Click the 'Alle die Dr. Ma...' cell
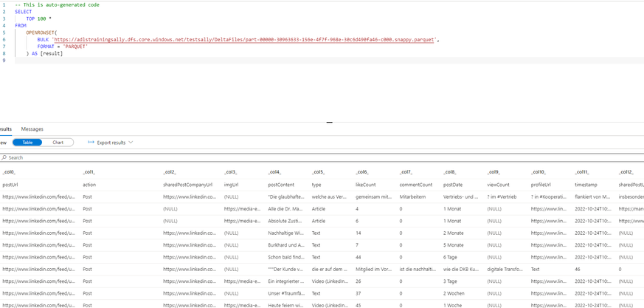This screenshot has height=308, width=644. tap(286, 209)
